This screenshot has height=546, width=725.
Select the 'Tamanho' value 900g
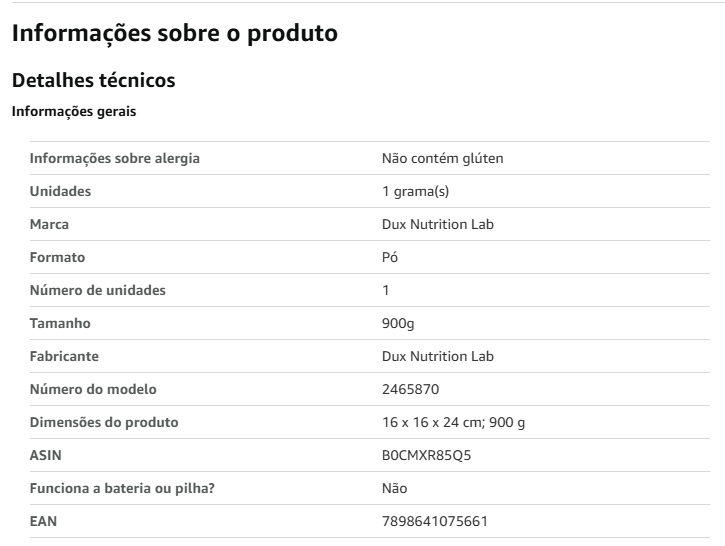(x=398, y=323)
